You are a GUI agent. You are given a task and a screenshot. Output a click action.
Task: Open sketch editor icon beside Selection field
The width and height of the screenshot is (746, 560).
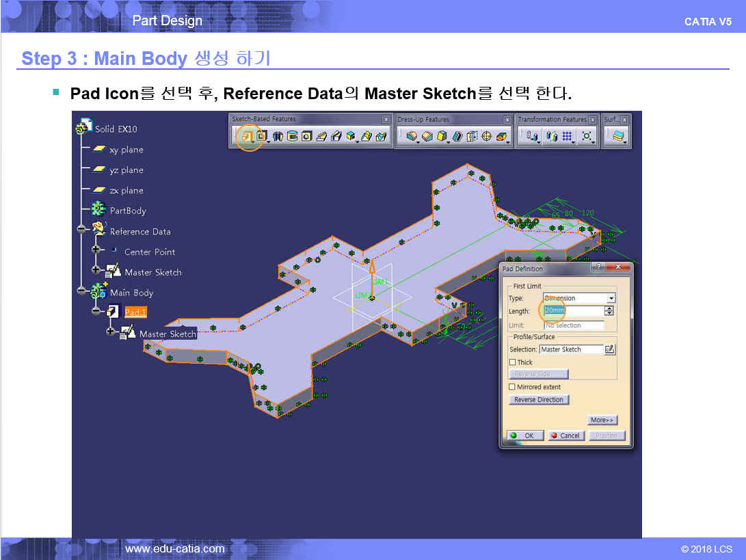[610, 349]
